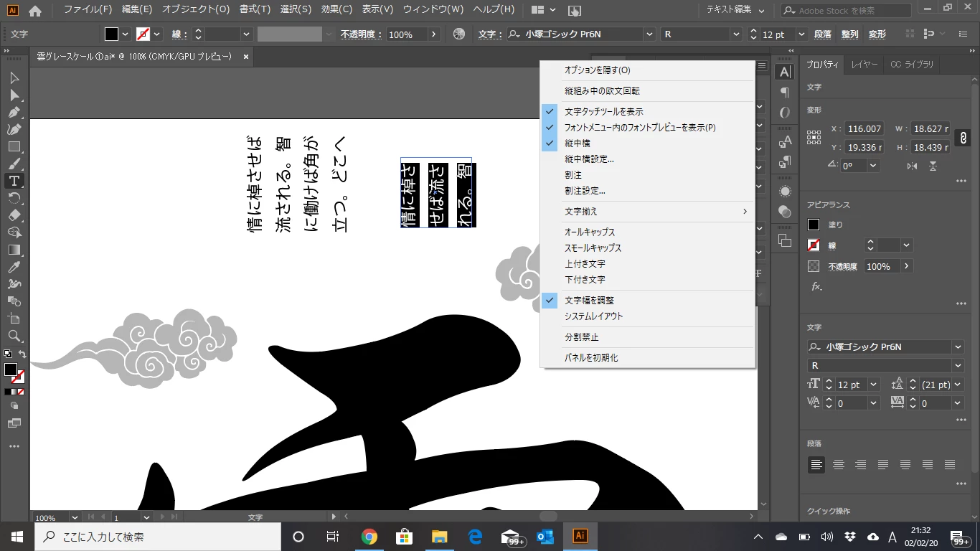Toggle フォントメニュー内のフォントプレビューを表示 option
The height and width of the screenshot is (551, 980).
tap(640, 128)
